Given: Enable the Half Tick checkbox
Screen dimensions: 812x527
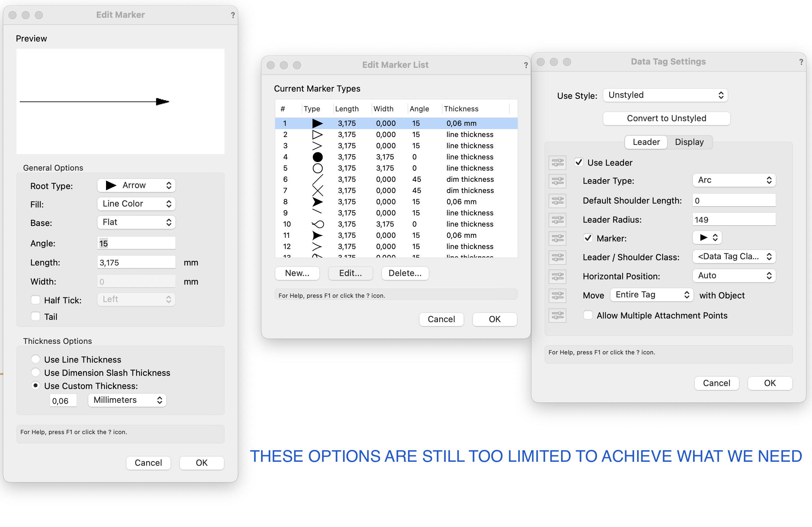Looking at the screenshot, I should [36, 300].
